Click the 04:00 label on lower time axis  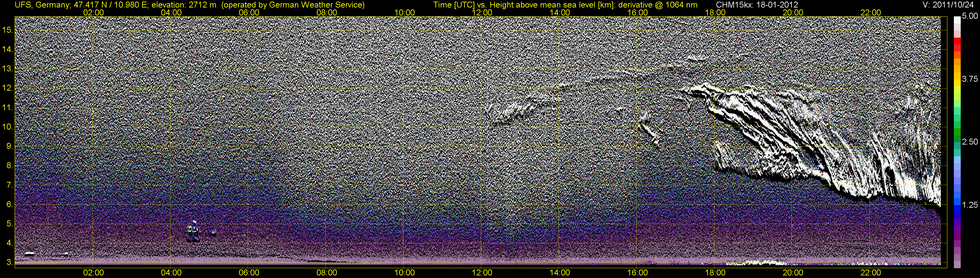(x=171, y=273)
